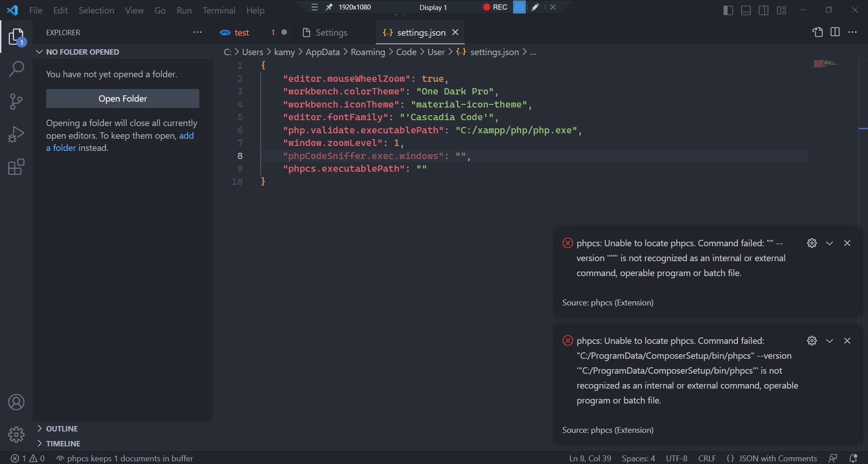
Task: Open the Go menu
Action: [160, 10]
